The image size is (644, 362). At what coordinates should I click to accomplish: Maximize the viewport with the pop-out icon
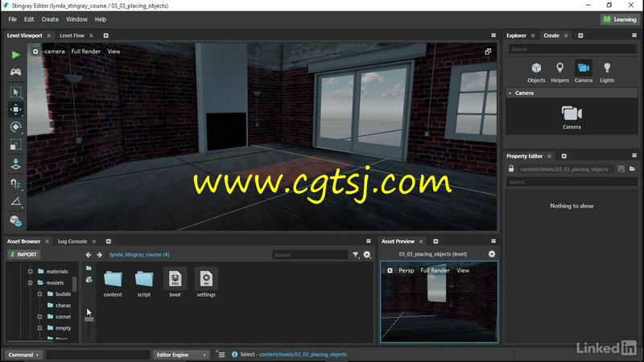coord(488,51)
